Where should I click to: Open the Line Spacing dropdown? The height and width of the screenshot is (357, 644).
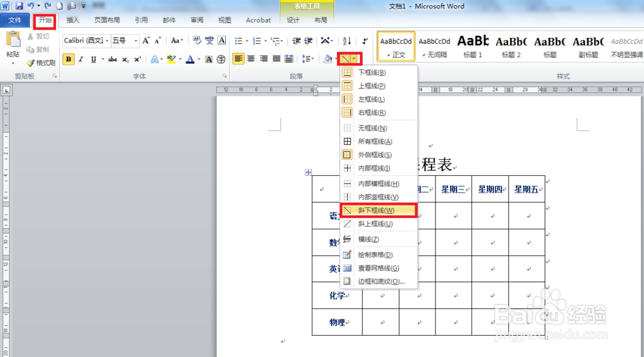(x=308, y=59)
